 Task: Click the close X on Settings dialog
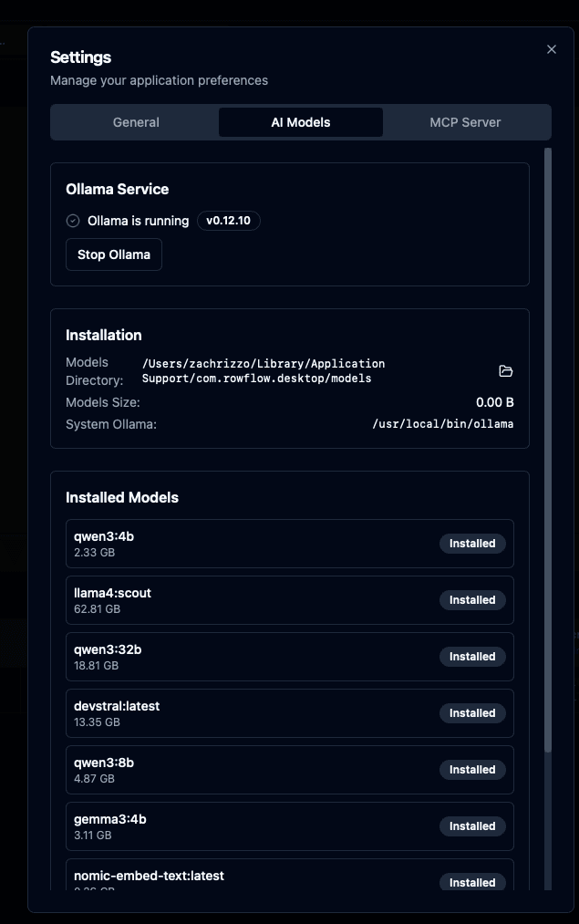pyautogui.click(x=551, y=49)
